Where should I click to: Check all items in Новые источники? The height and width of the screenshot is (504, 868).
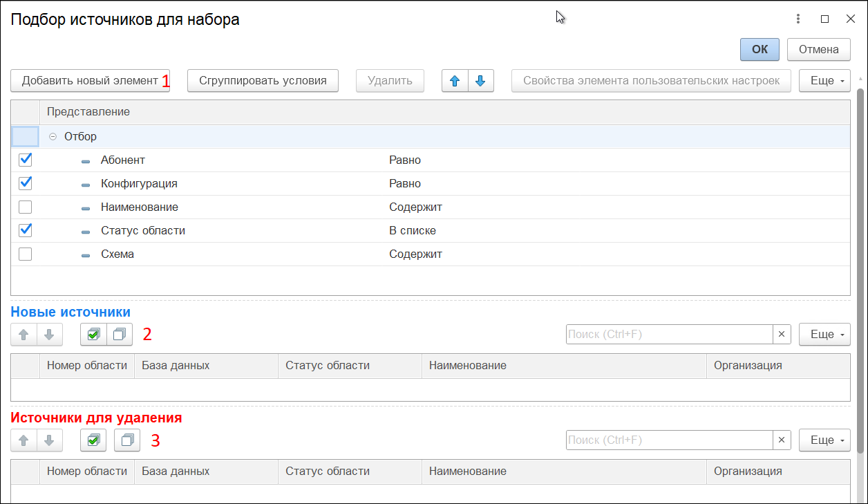point(93,335)
